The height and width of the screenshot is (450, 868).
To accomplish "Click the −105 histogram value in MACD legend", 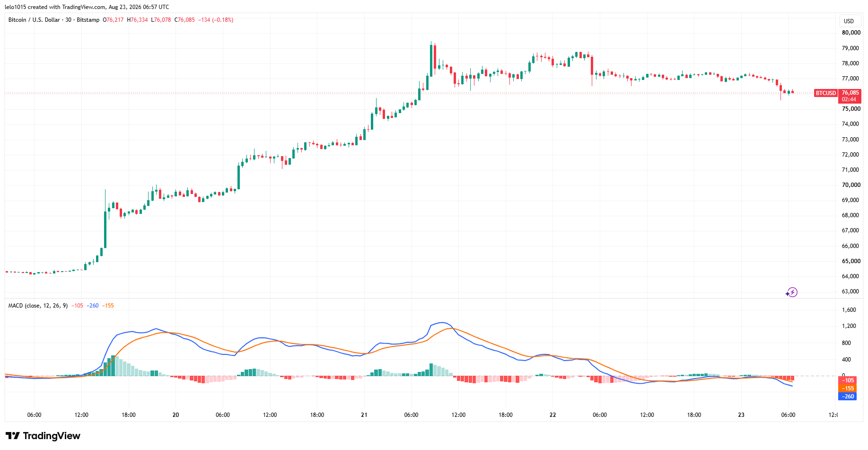I will coord(77,306).
